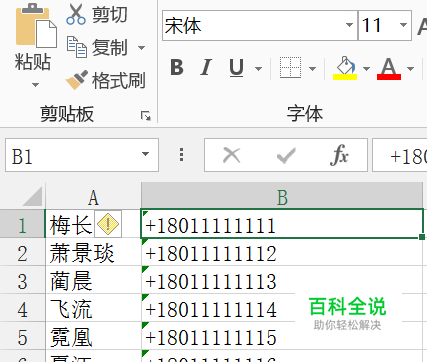
Task: Click cell with +18011111115
Action: 282,336
